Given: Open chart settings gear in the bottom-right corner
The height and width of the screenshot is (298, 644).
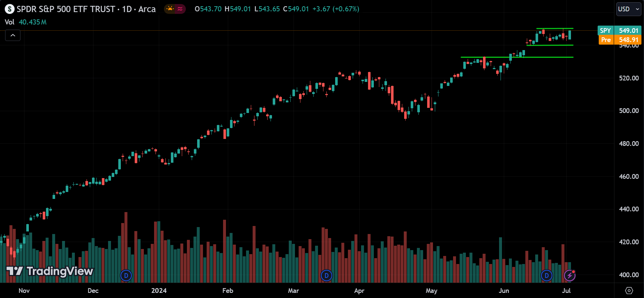Looking at the screenshot, I should (629, 291).
